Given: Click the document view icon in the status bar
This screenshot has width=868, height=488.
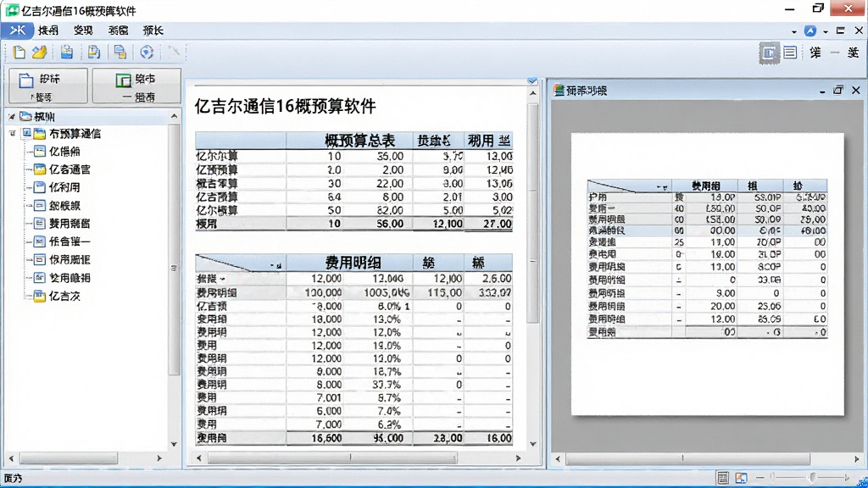Looking at the screenshot, I should click(x=722, y=478).
